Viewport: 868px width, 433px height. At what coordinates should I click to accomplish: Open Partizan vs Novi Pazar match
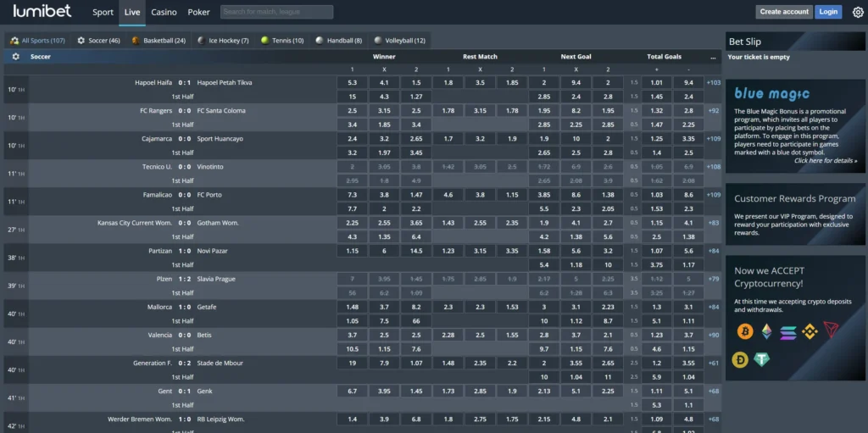click(x=188, y=251)
